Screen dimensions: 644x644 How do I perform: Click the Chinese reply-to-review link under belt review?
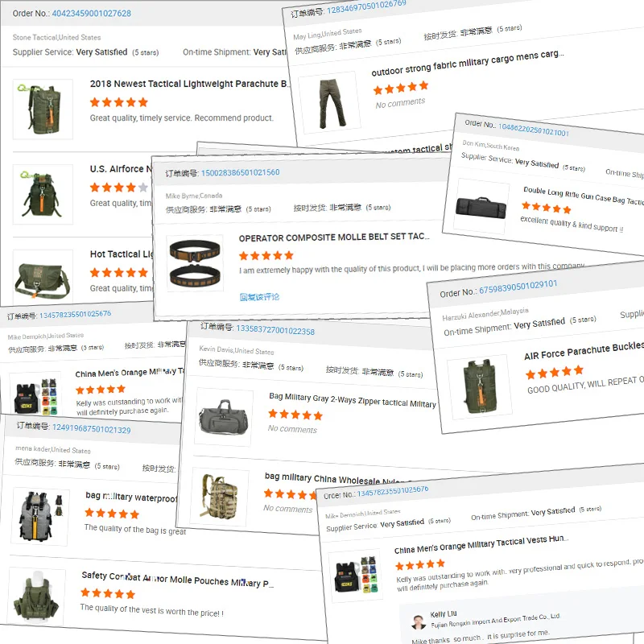(x=259, y=296)
